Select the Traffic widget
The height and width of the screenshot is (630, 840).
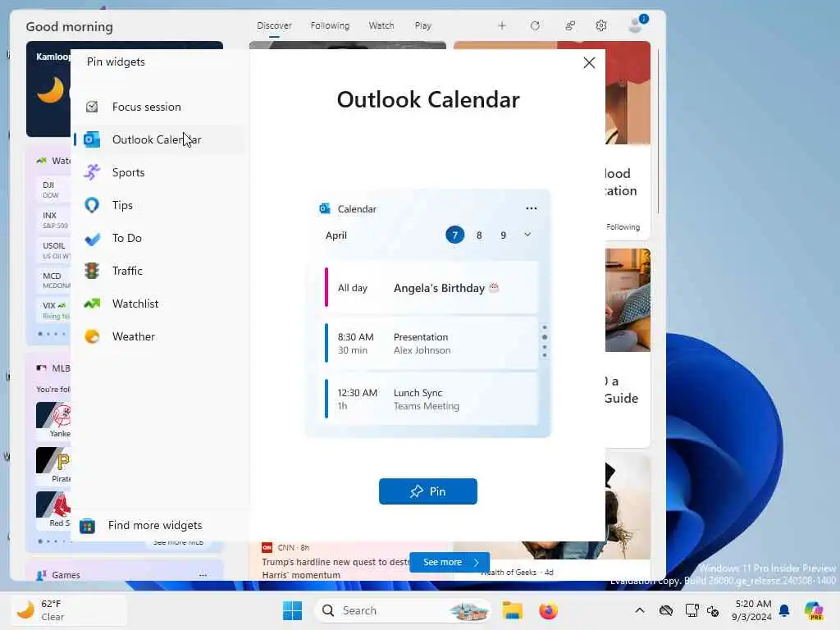pyautogui.click(x=159, y=271)
